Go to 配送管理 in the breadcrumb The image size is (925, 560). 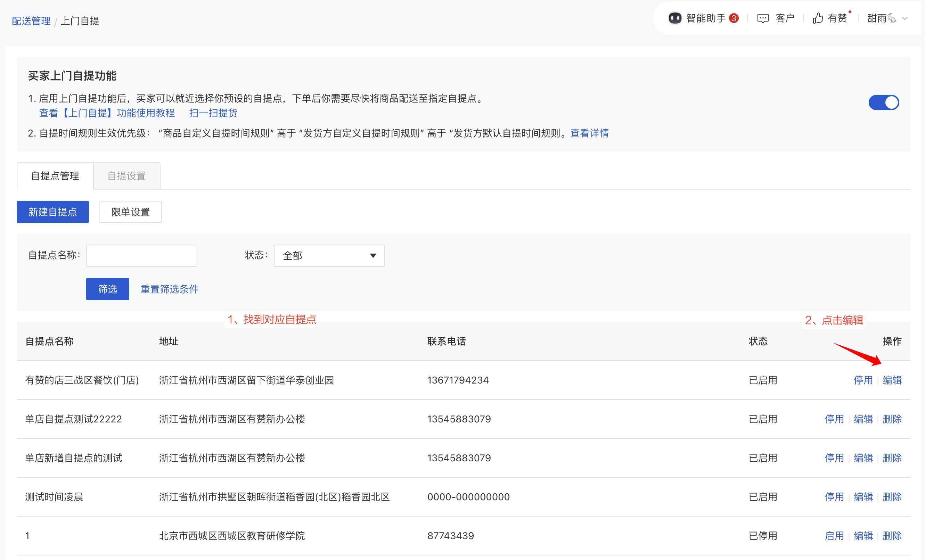pos(31,21)
